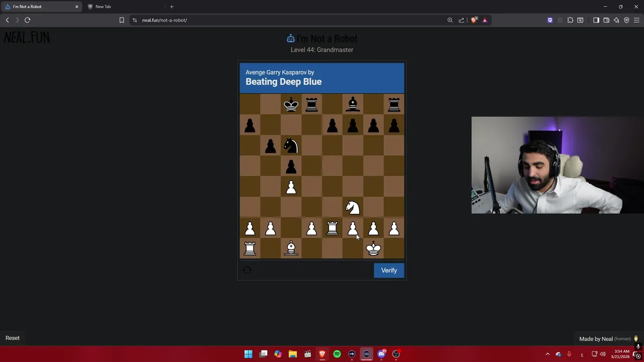644x362 pixels.
Task: Toggle the browser sidebar panel
Action: click(x=596, y=20)
